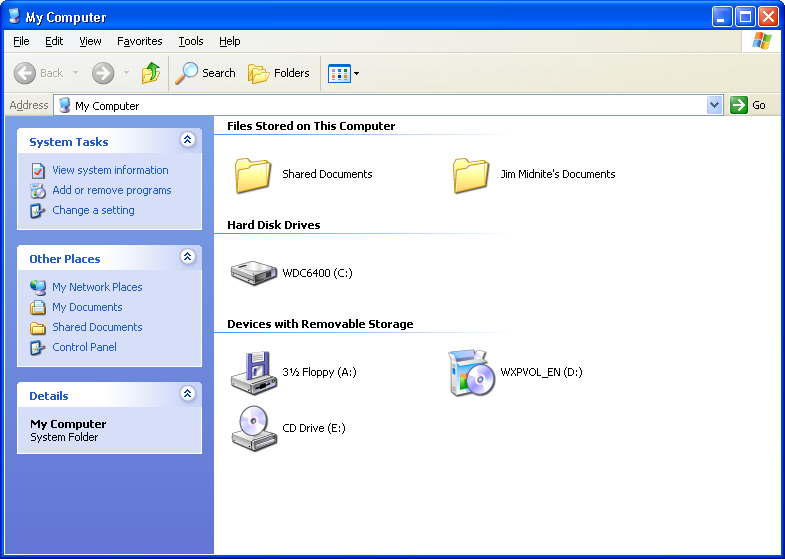
Task: Open the Tools menu
Action: 190,41
